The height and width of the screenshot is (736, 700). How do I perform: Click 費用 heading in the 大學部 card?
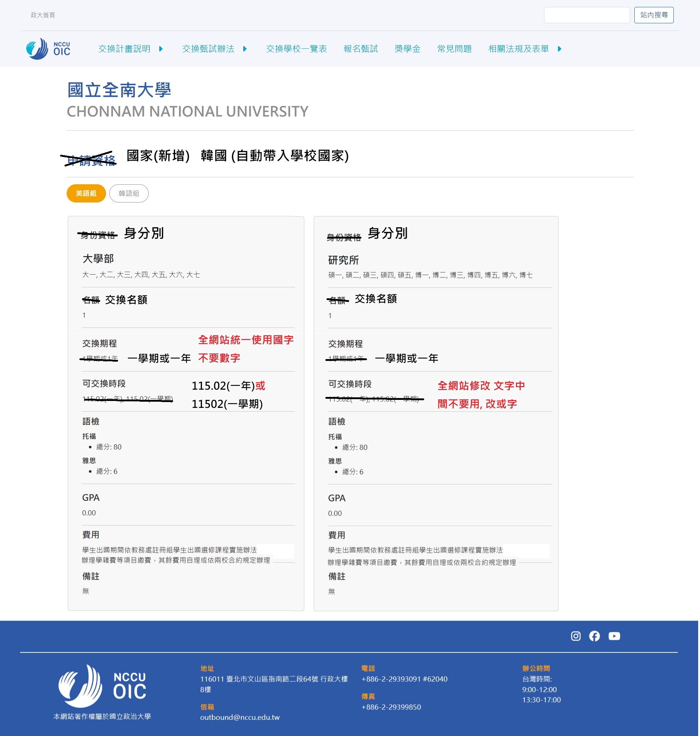tap(91, 535)
